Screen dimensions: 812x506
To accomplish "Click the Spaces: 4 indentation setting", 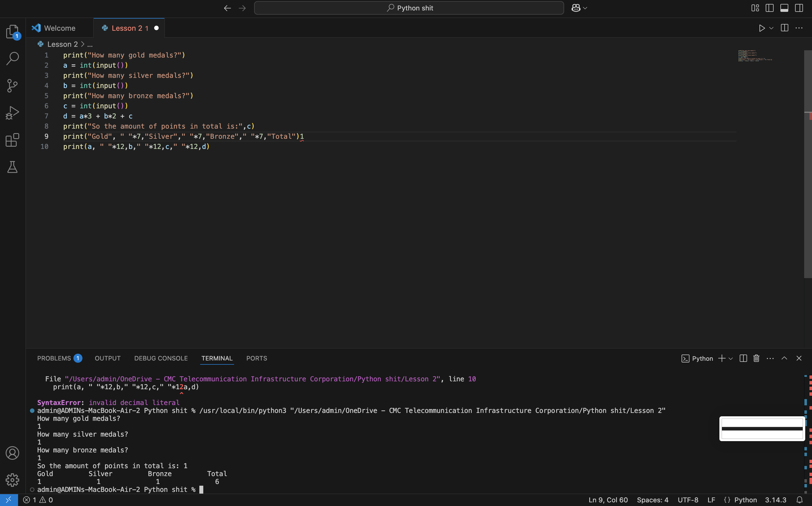I will (652, 500).
